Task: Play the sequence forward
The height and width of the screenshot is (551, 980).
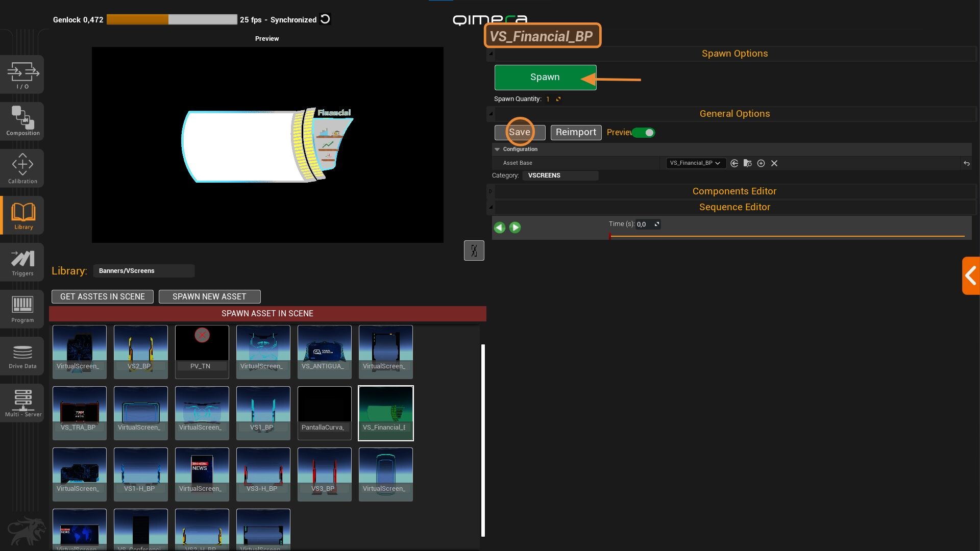Action: coord(515,228)
